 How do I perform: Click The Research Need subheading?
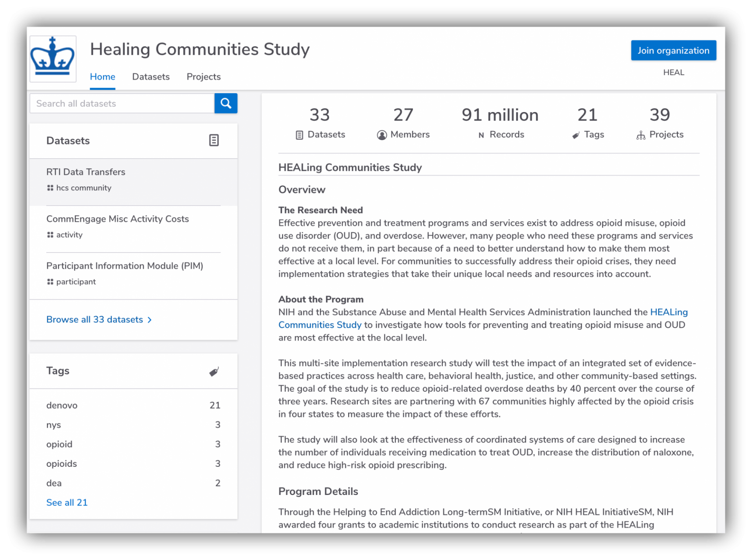point(321,210)
